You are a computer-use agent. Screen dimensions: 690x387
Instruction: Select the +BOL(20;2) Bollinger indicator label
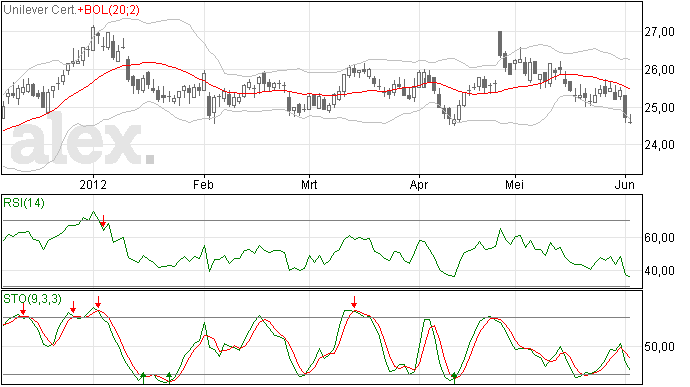(108, 10)
